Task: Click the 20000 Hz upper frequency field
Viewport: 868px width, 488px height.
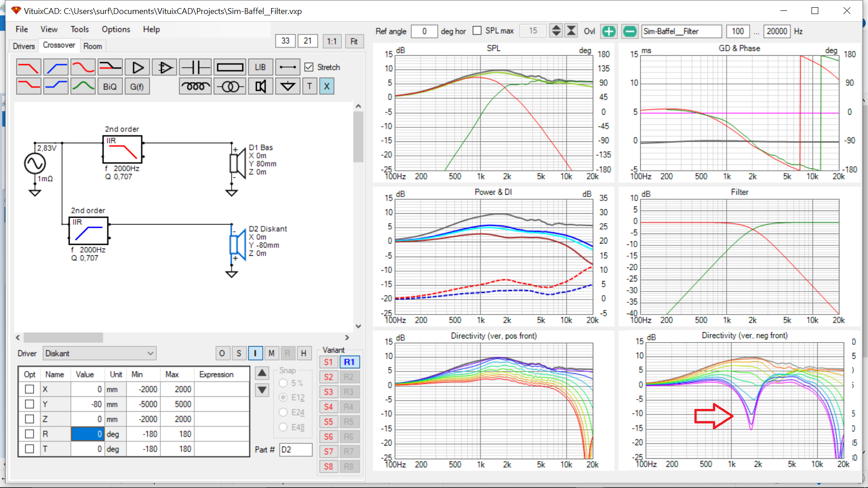Action: (777, 31)
